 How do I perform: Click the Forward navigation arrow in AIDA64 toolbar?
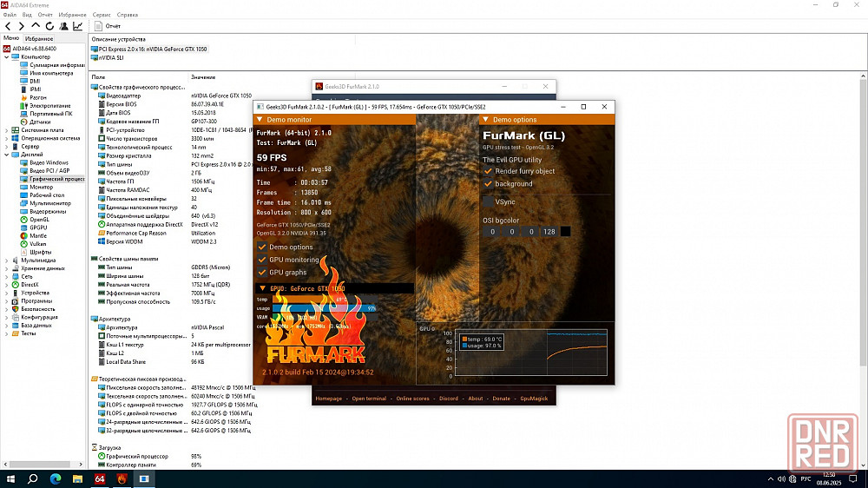pos(22,26)
